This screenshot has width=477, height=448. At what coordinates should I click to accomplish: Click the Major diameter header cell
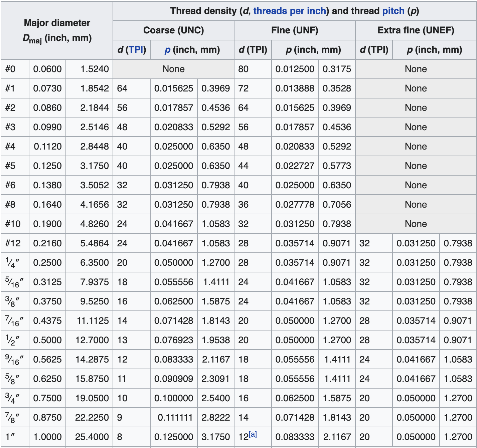coord(57,30)
